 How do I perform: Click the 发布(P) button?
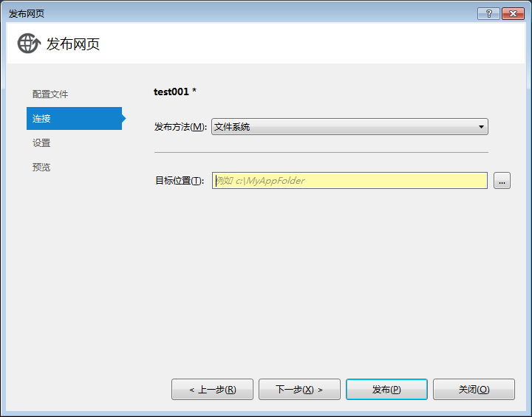(386, 390)
